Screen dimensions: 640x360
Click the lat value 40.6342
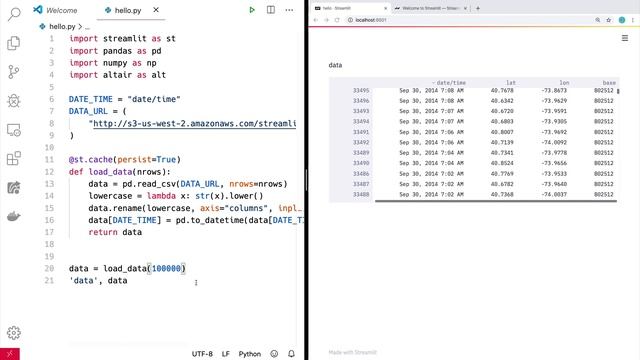(x=502, y=101)
